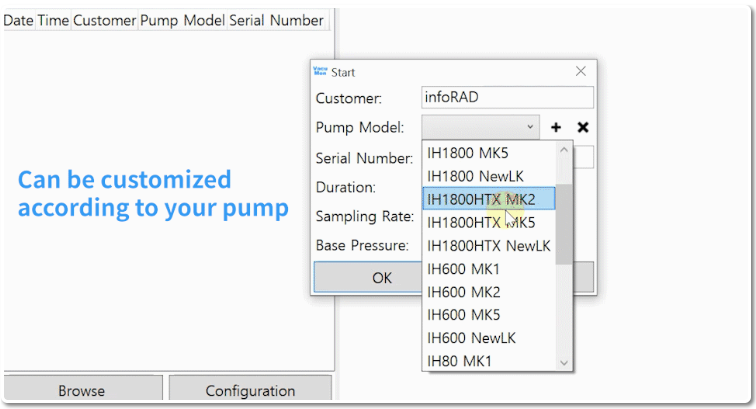Click the Date column header
Screen dimensions: 756x409
click(x=18, y=20)
